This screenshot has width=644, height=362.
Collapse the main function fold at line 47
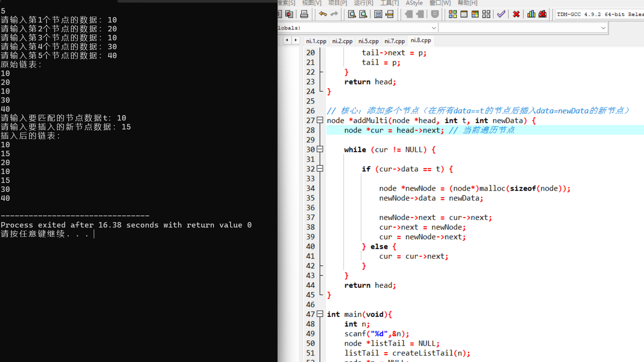(320, 314)
